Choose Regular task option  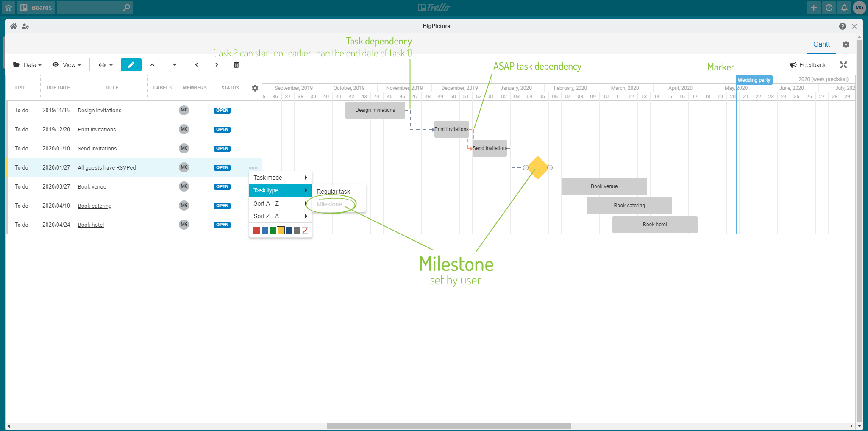click(339, 192)
